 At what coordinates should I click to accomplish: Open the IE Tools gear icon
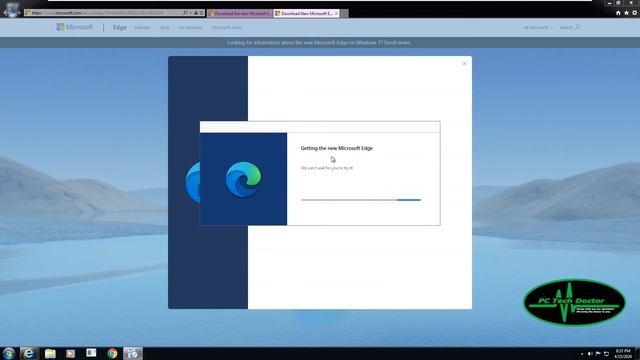634,13
